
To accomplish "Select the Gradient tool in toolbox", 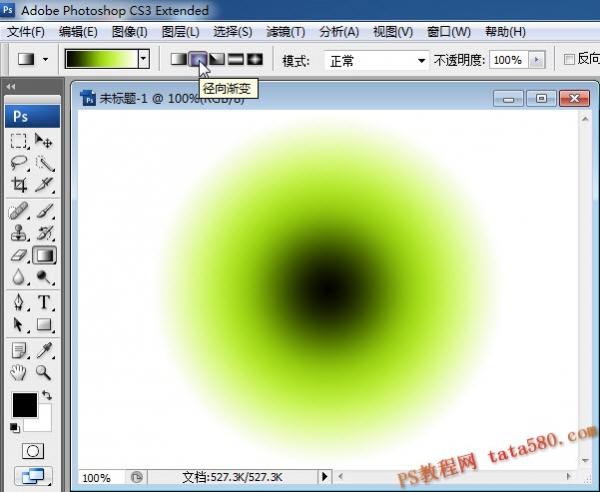I will 44,255.
